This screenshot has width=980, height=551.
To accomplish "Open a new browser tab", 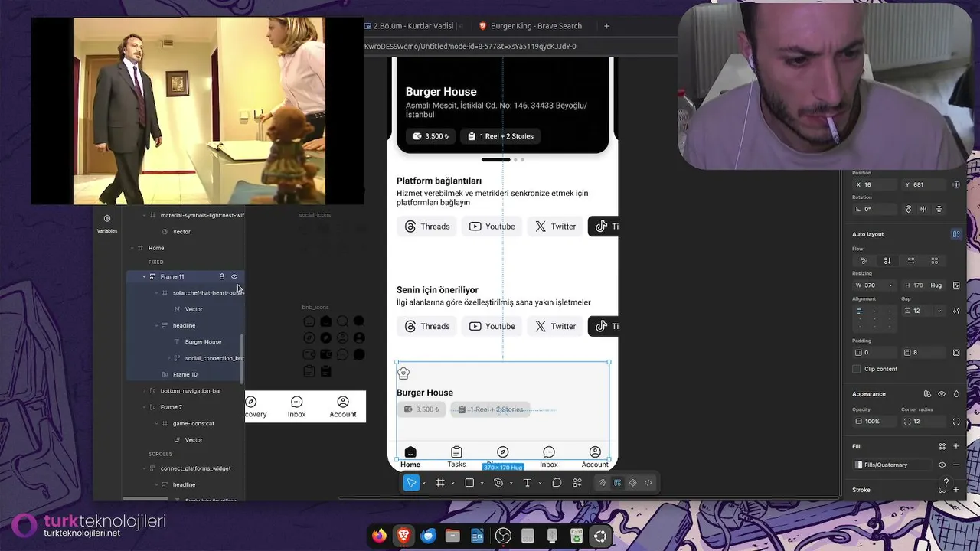I will click(x=606, y=26).
